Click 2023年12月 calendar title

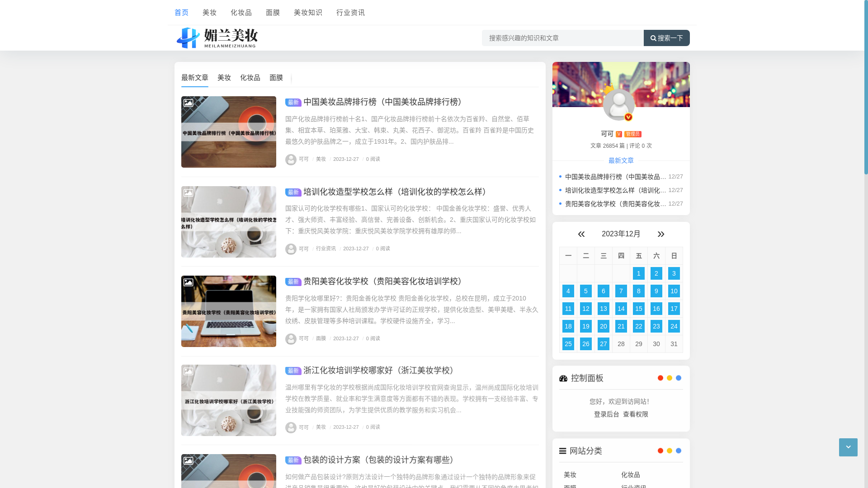point(621,234)
